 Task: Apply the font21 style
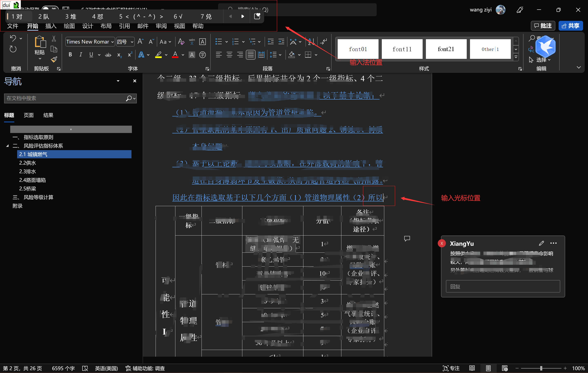[x=446, y=49]
